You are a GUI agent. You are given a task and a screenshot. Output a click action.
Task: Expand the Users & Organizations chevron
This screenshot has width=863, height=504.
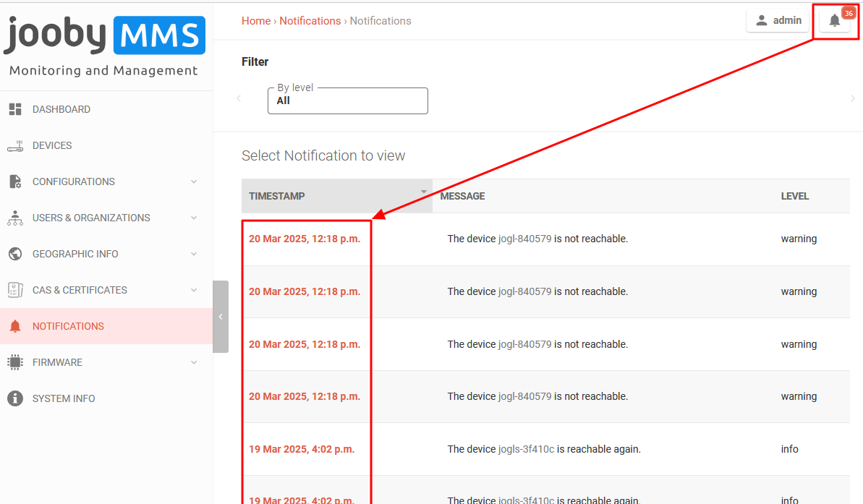194,218
